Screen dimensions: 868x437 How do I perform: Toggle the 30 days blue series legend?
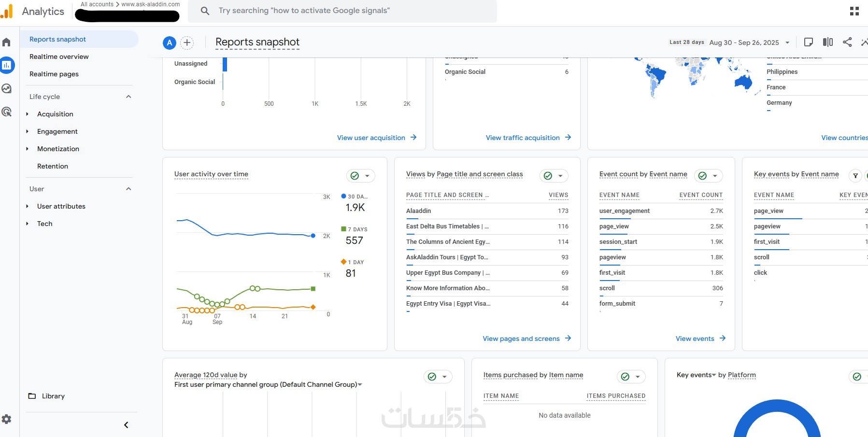(355, 197)
